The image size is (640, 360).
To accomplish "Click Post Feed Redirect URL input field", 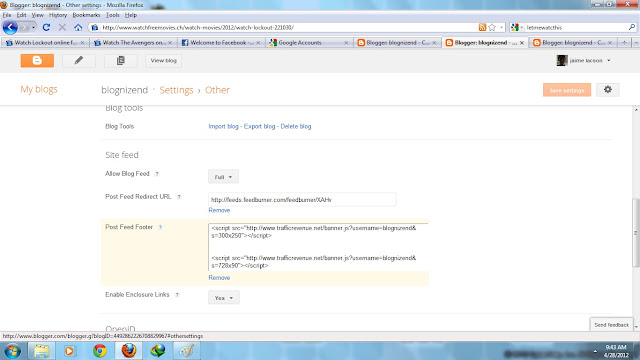I will click(302, 200).
